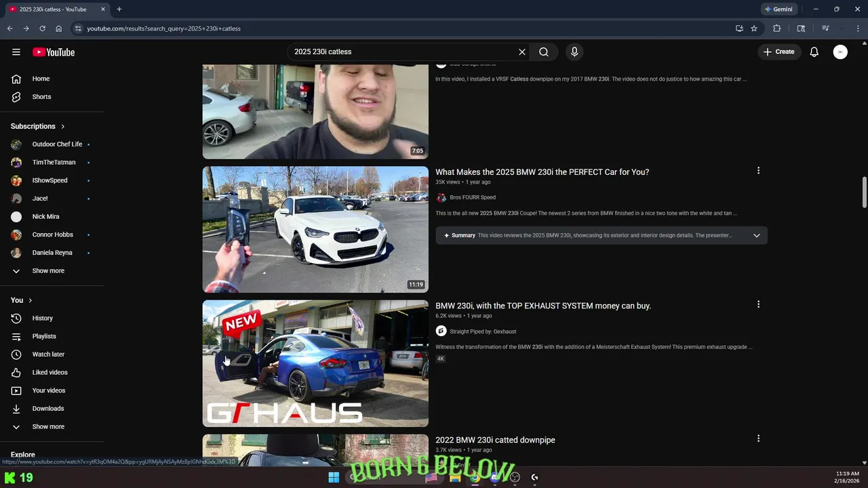868x488 pixels.
Task: Click '35K views' text
Action: click(448, 182)
